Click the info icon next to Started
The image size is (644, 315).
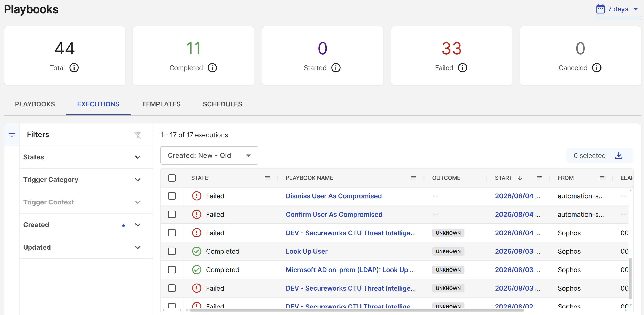[x=336, y=68]
